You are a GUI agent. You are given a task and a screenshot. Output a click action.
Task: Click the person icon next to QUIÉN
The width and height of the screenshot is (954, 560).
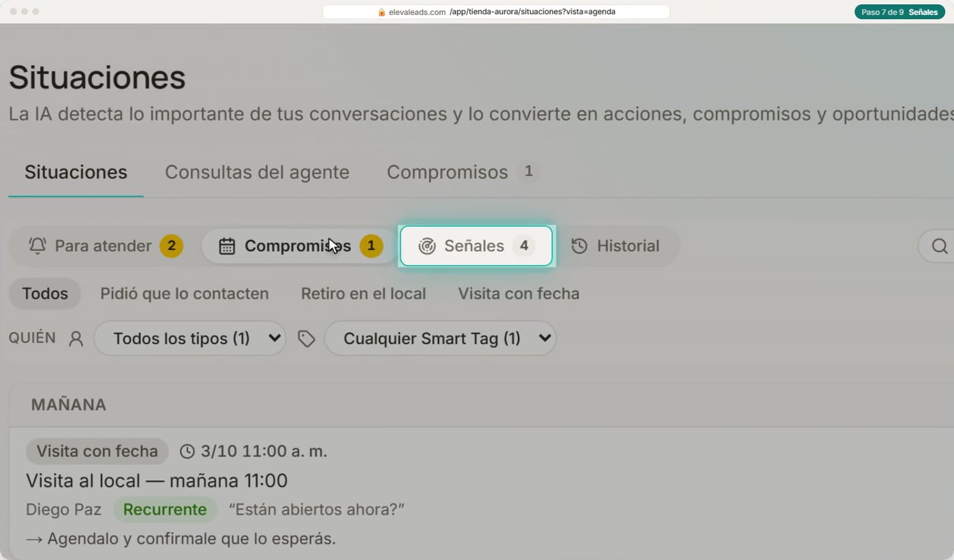pyautogui.click(x=76, y=339)
